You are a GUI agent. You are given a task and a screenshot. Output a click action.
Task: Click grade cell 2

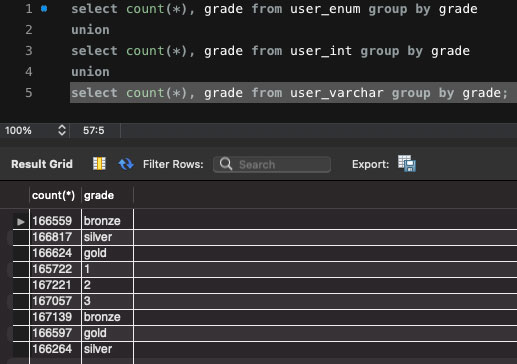pyautogui.click(x=107, y=285)
